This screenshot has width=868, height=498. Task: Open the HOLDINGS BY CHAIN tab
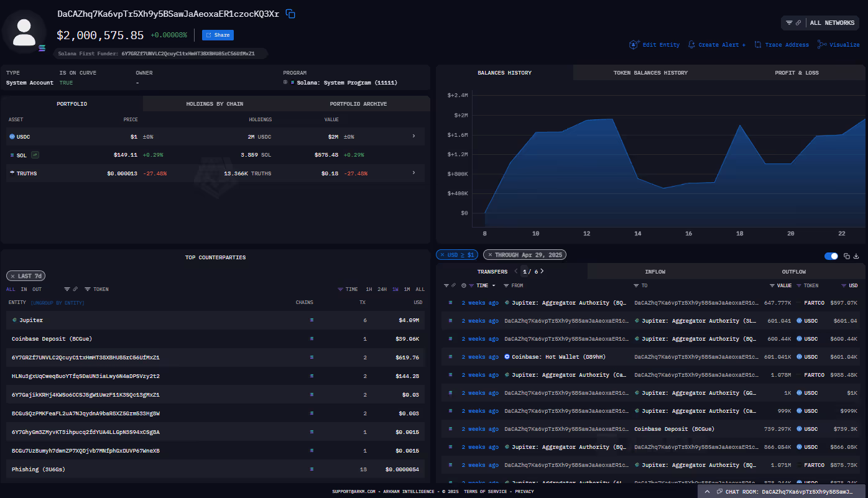[215, 103]
